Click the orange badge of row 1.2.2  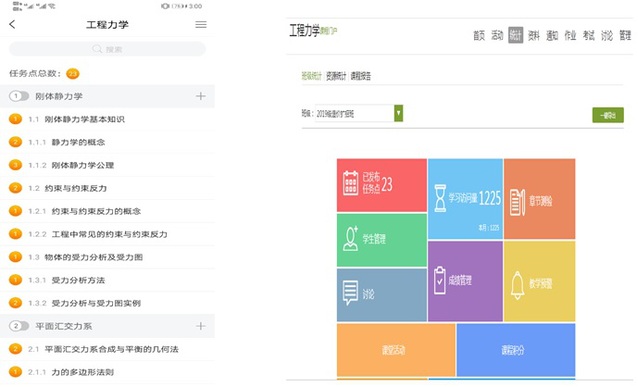tap(15, 234)
